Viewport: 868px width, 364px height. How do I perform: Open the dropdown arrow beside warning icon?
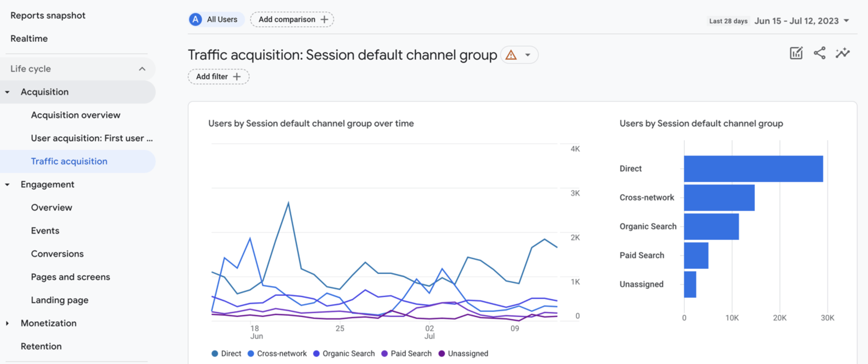528,55
